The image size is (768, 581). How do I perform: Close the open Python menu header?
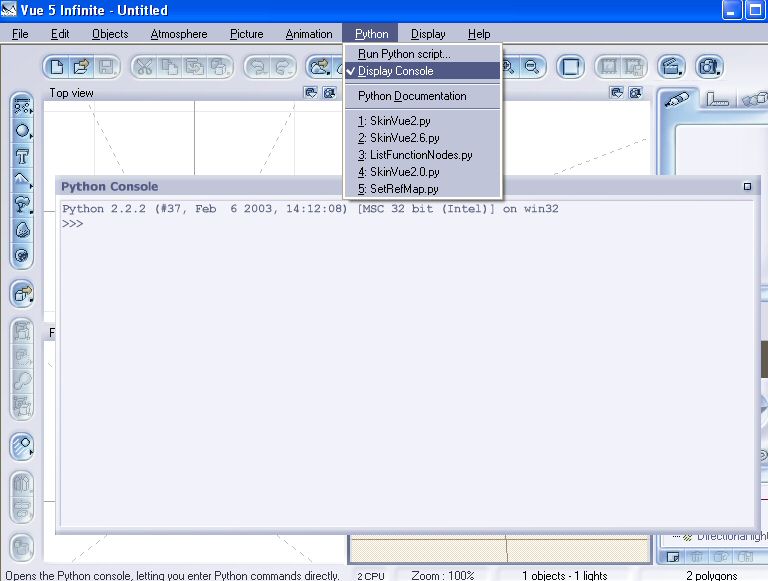371,34
